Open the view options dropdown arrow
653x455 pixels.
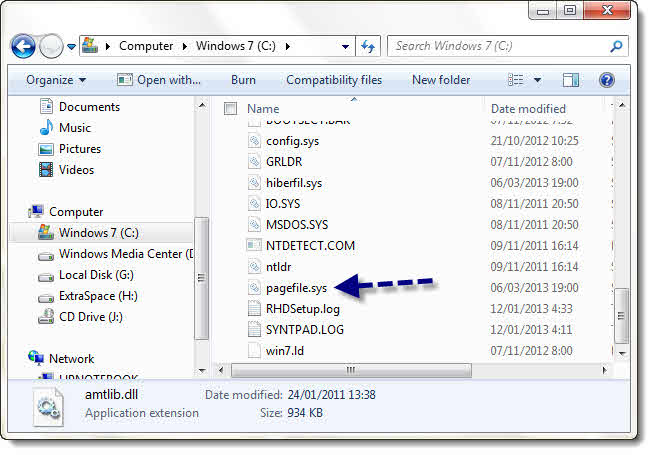point(538,80)
